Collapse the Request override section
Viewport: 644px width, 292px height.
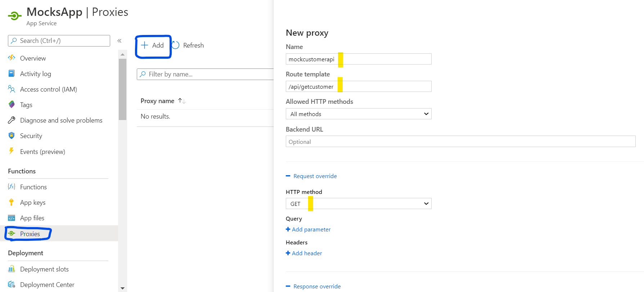(x=312, y=176)
